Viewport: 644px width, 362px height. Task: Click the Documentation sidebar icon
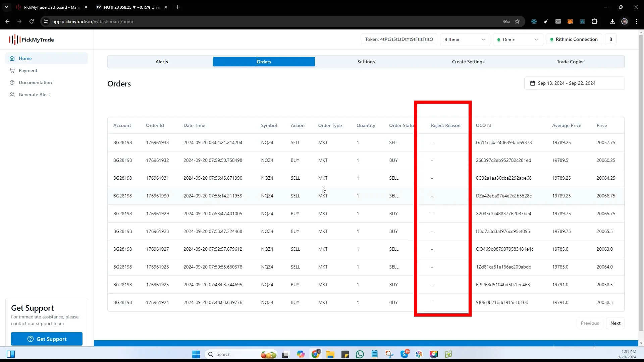click(12, 82)
